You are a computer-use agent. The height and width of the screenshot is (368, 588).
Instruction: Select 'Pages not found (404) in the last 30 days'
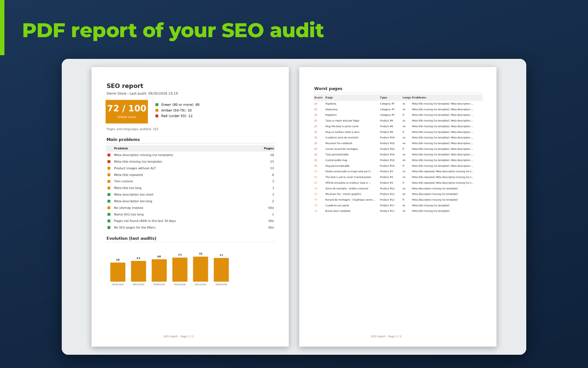[x=190, y=221]
